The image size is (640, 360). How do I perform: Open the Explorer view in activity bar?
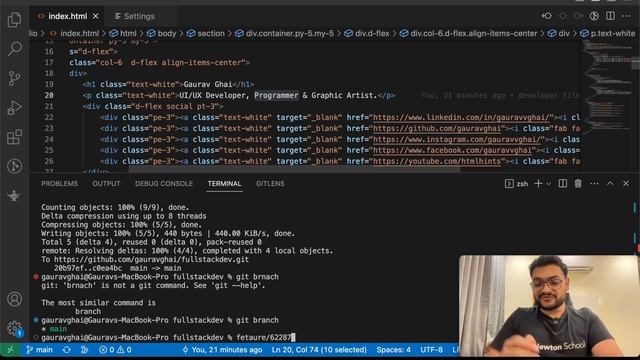tap(14, 19)
